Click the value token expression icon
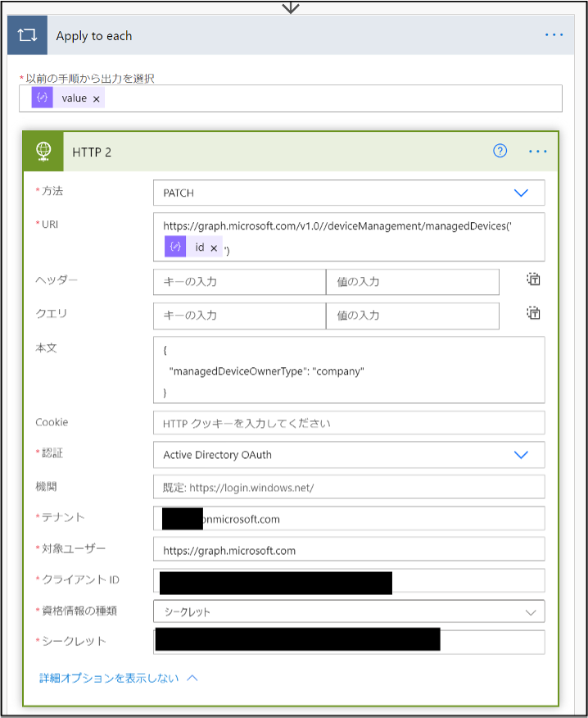This screenshot has width=588, height=718. [x=42, y=98]
